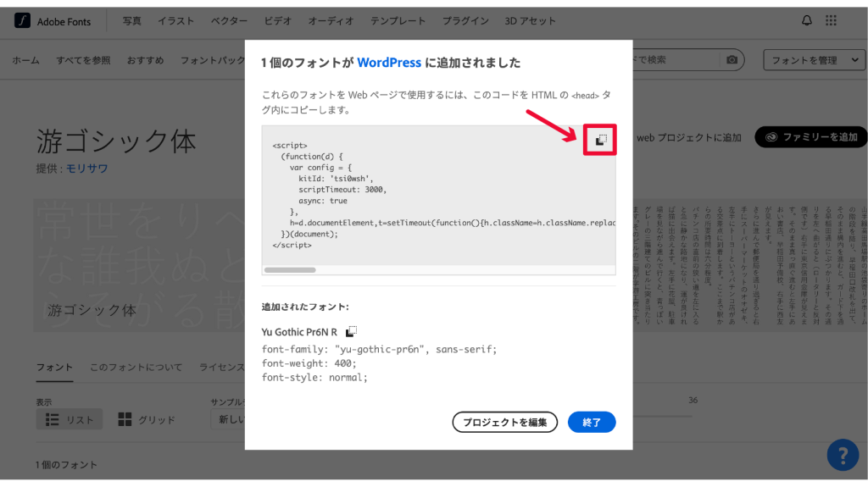Screen dimensions: 868x487
Task: Click web プロジェクトに追加
Action: tap(688, 138)
